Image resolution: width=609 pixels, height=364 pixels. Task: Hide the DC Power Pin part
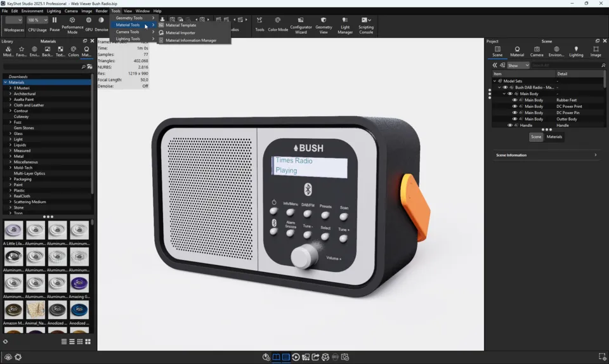[x=514, y=112]
